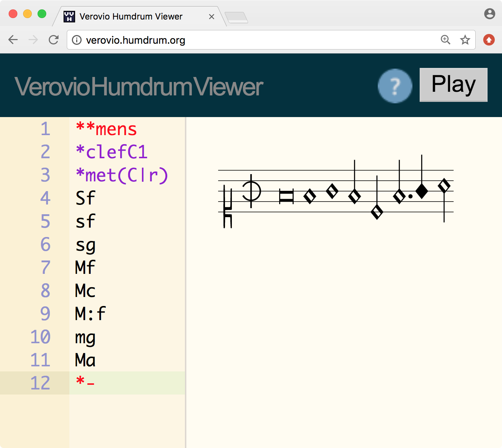The width and height of the screenshot is (502, 448).
Task: Reload the current page
Action: tap(53, 40)
